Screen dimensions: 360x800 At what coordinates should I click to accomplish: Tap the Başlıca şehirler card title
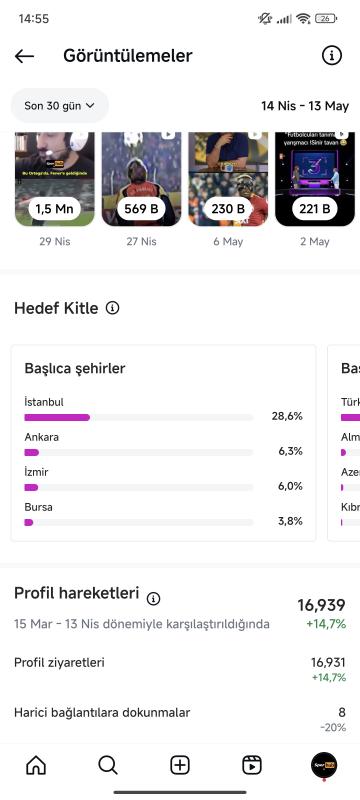(75, 368)
